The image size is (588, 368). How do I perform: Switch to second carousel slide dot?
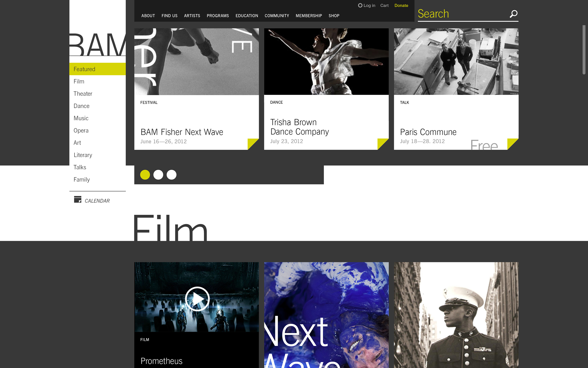coord(158,175)
